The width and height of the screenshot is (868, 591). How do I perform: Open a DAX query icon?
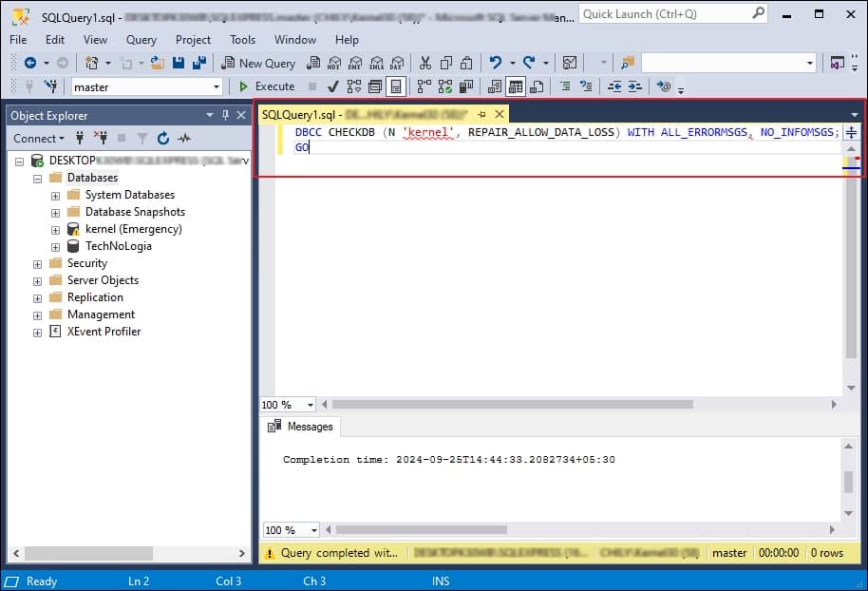(x=397, y=63)
